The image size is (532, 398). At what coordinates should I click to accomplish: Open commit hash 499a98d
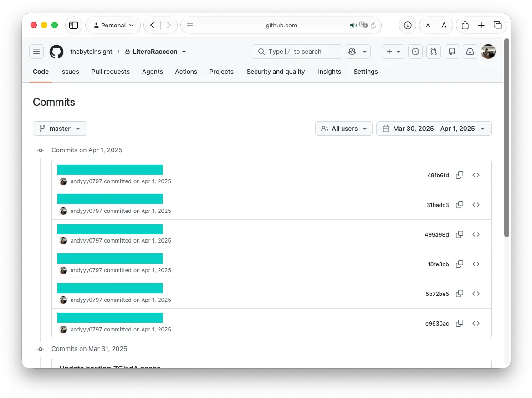click(x=437, y=234)
